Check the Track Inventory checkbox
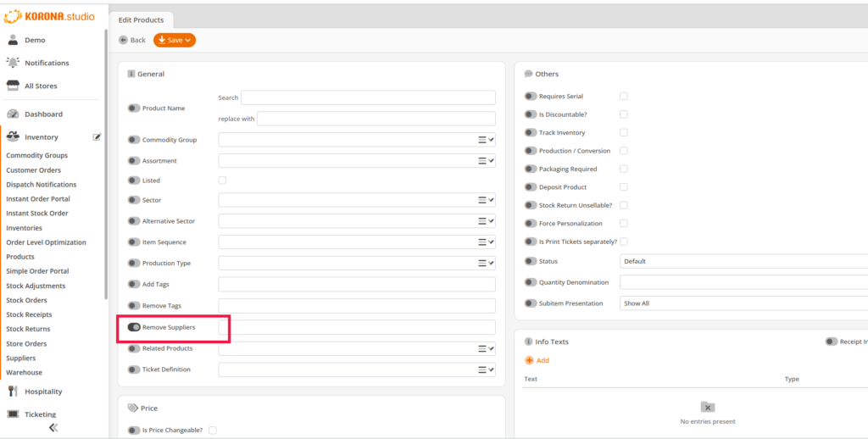This screenshot has width=868, height=439. point(624,133)
